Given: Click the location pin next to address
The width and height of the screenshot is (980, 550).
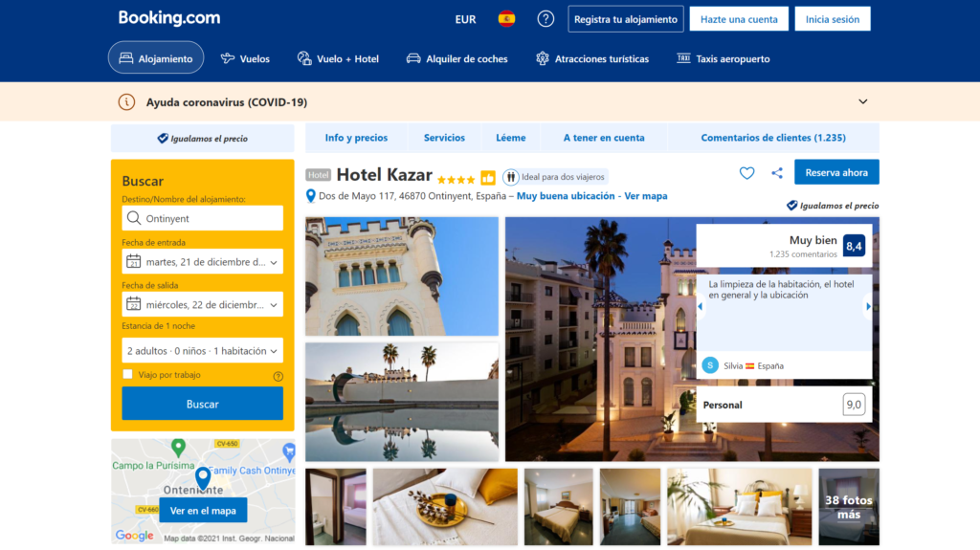Looking at the screenshot, I should [x=311, y=196].
